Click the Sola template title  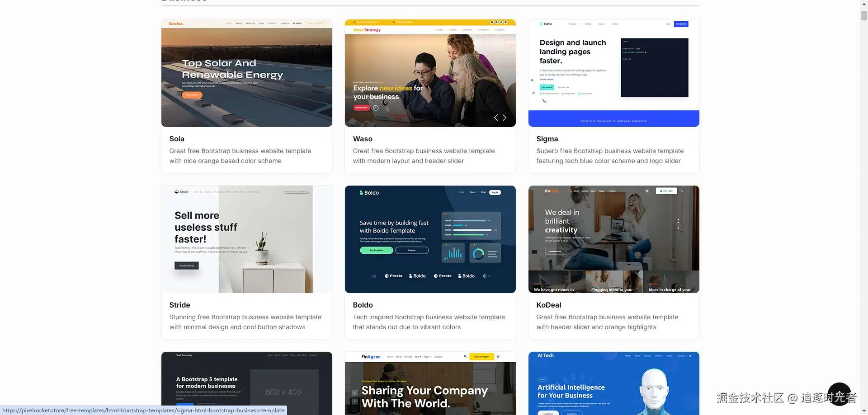coord(177,139)
